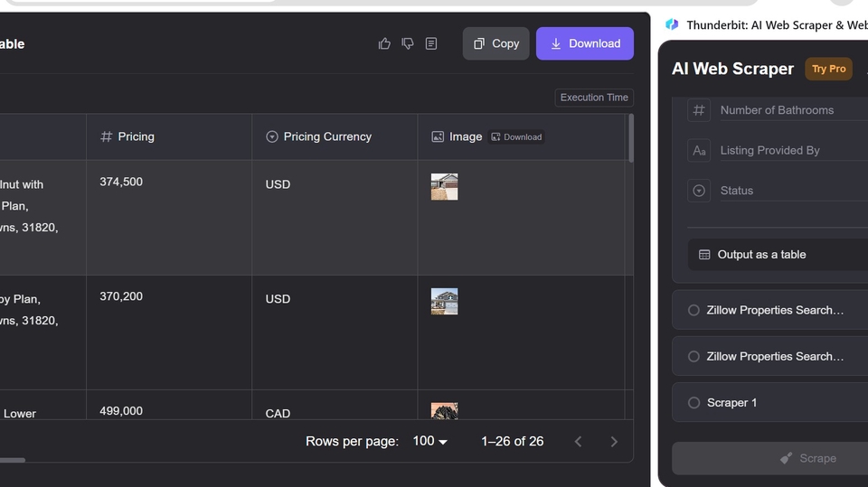Click the number type icon beside Number of Bathrooms
Image resolution: width=868 pixels, height=487 pixels.
click(x=699, y=110)
